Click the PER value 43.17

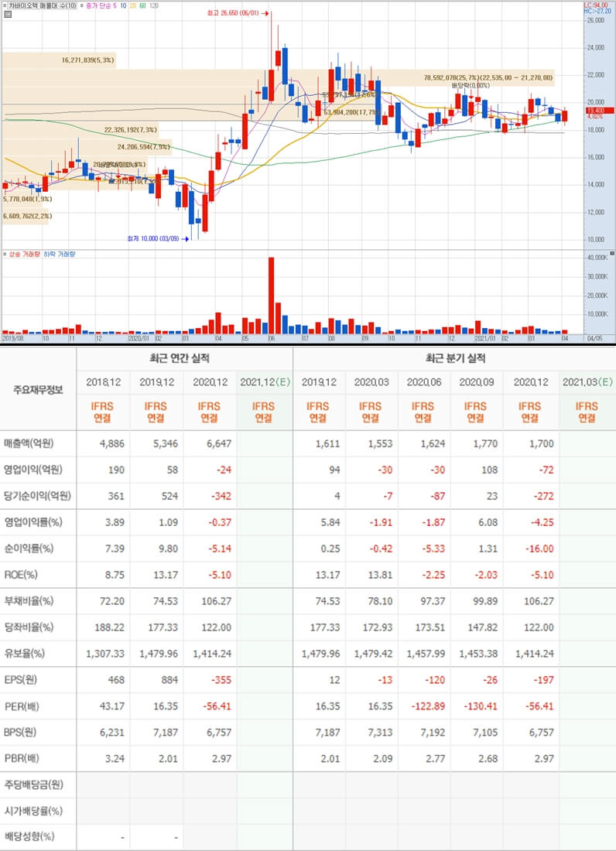(x=112, y=706)
